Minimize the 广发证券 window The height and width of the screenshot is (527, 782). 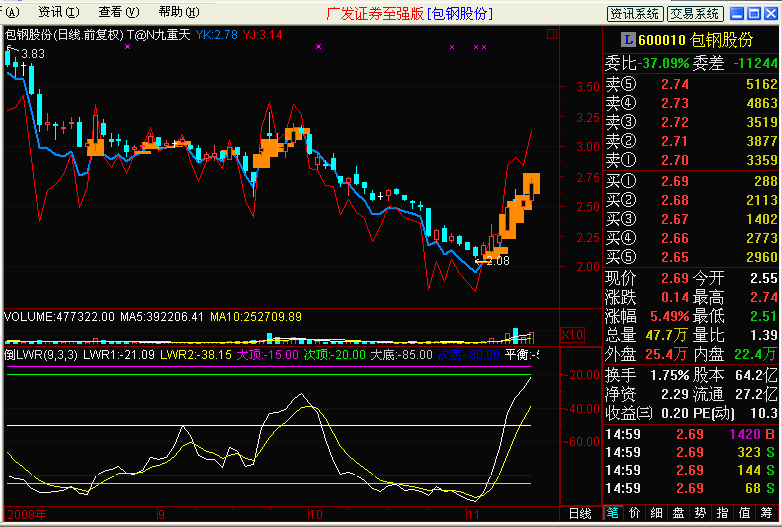(x=737, y=13)
